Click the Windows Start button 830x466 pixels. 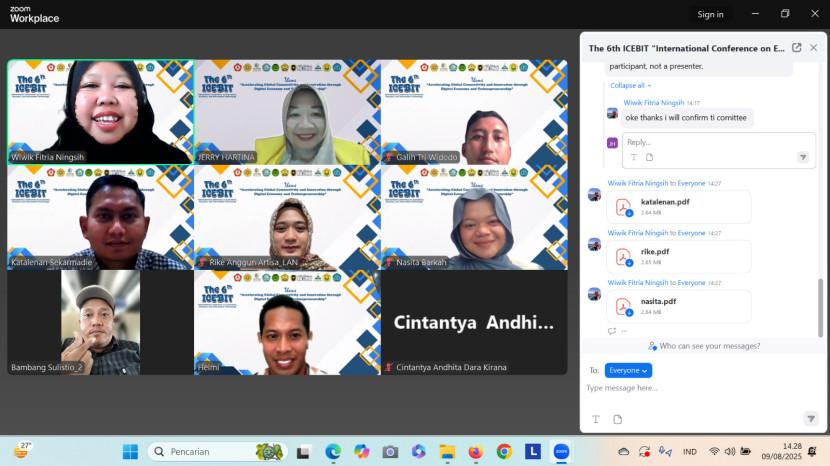pyautogui.click(x=130, y=452)
